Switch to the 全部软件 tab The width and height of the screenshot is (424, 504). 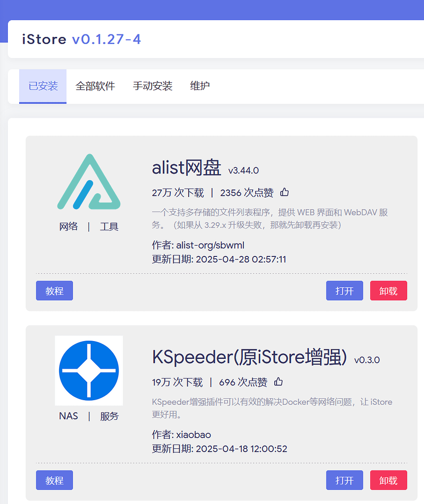(95, 86)
